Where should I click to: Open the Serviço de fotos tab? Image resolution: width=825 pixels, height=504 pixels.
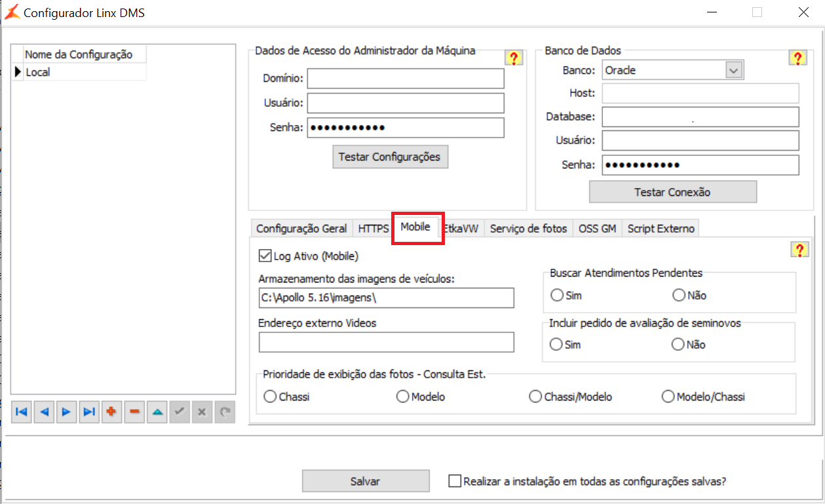pyautogui.click(x=528, y=229)
